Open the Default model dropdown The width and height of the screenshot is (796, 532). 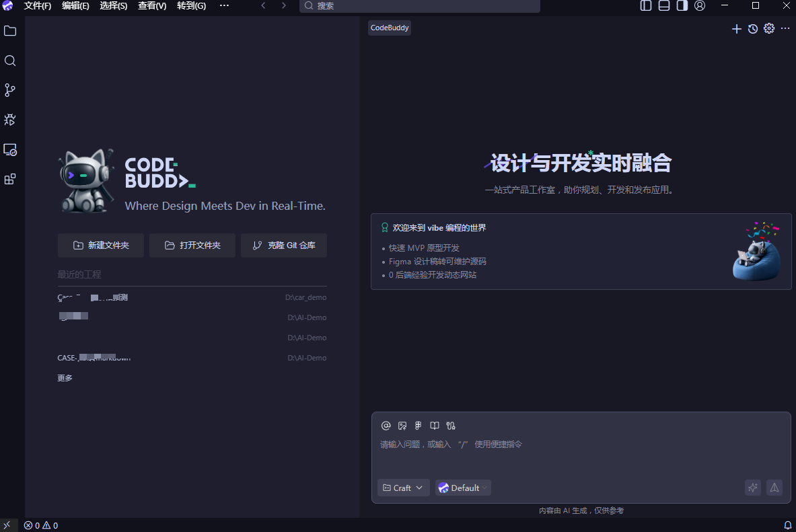pos(463,488)
